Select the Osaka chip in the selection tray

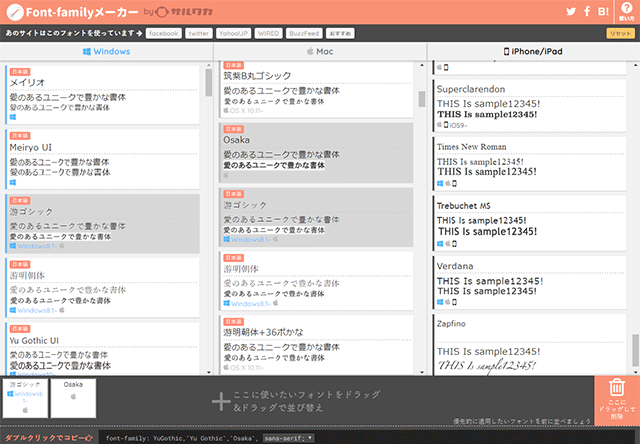73,398
